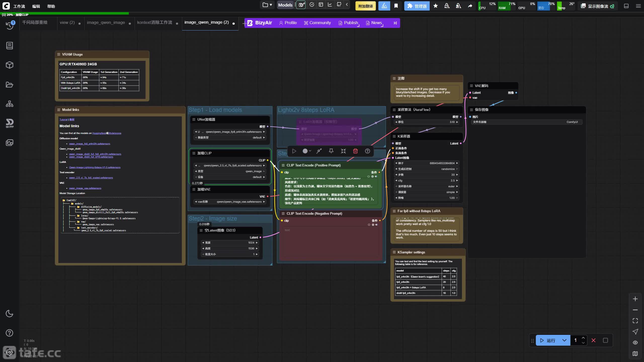This screenshot has height=362, width=644.
Task: Open Huggingface link in Model links
Action: click(99, 133)
